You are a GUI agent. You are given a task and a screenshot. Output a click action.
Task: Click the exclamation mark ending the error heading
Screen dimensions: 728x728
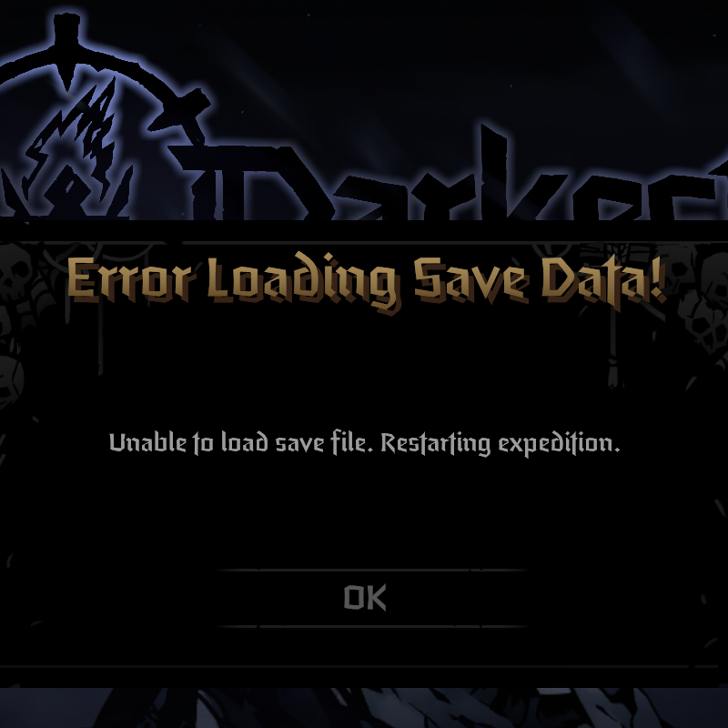tap(656, 277)
